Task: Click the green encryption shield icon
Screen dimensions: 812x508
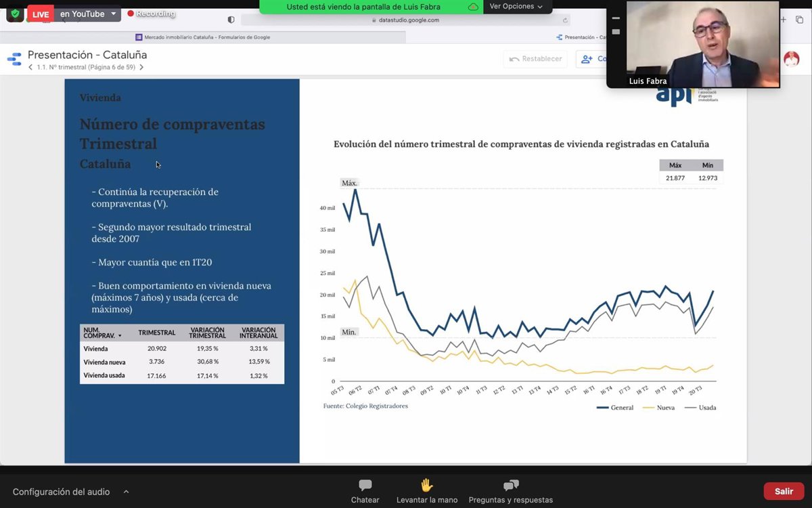Action: pos(15,14)
